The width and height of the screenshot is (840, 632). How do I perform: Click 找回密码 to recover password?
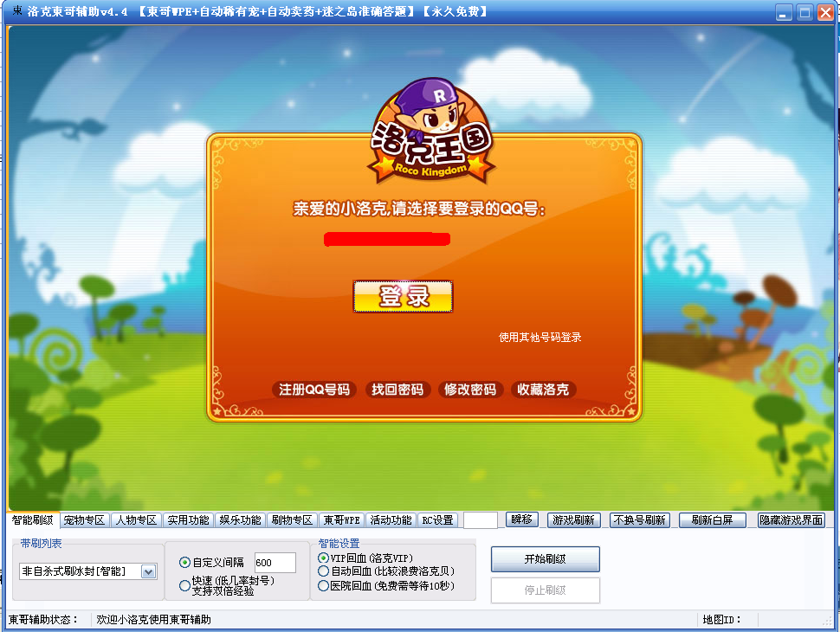coord(397,390)
